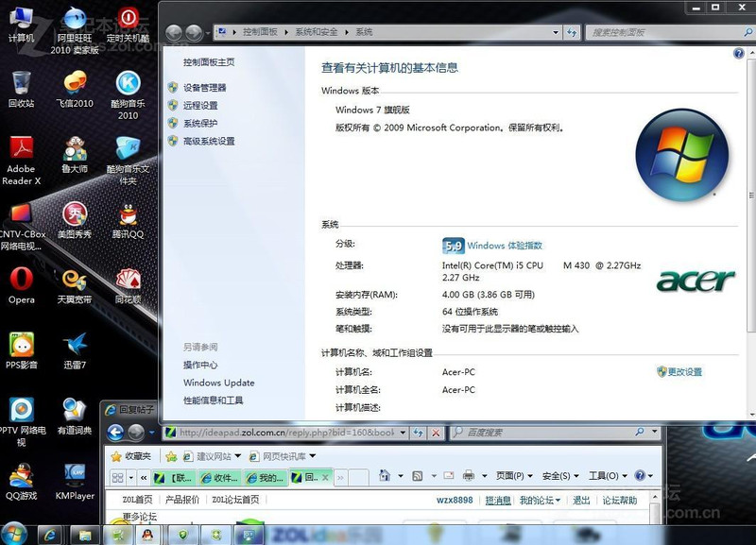Click the printer icon in the IE toolbar

[x=467, y=476]
